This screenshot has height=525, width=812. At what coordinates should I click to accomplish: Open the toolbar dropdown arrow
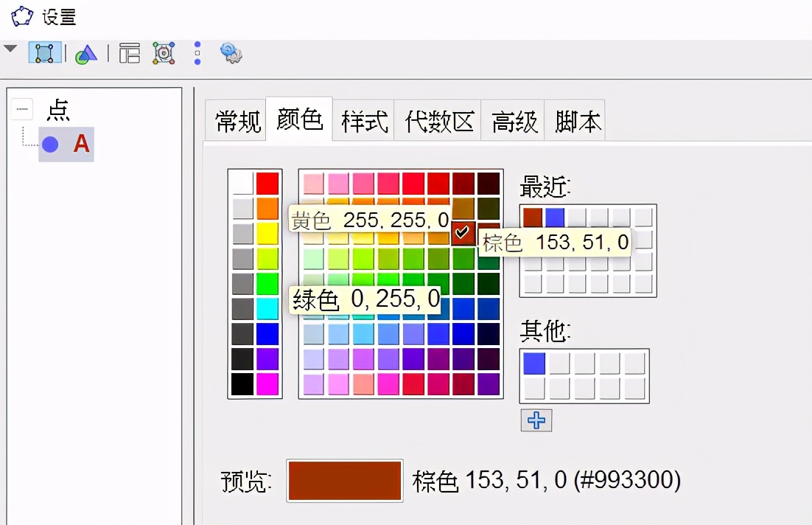[x=10, y=49]
